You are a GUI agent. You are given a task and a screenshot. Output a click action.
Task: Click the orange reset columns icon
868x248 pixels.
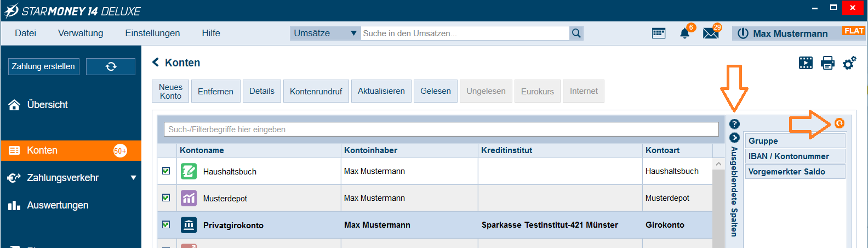[840, 123]
